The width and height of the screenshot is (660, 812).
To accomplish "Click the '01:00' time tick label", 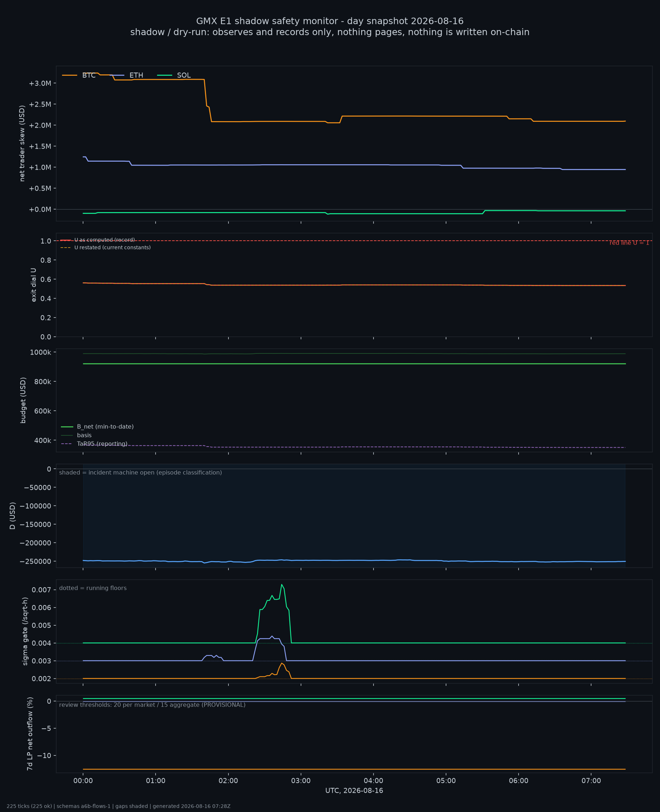I will 156,781.
